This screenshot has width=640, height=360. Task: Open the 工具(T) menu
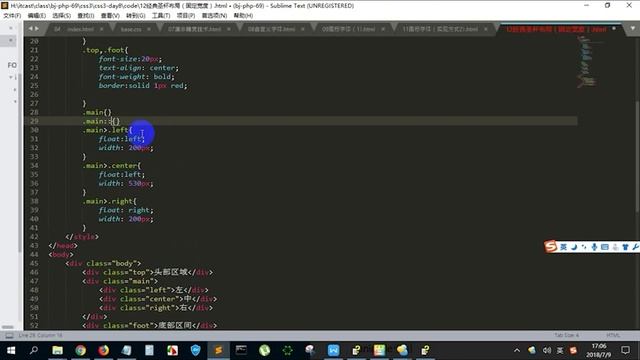click(161, 16)
